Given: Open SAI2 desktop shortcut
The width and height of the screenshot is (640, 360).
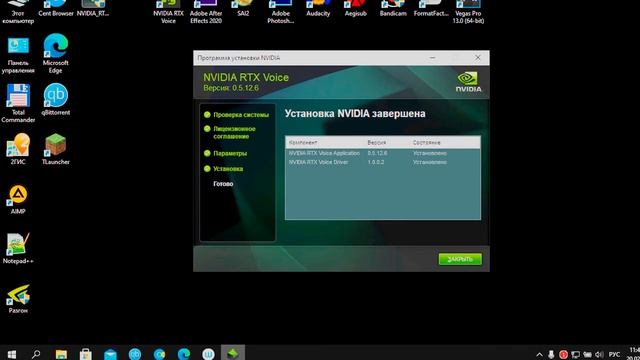Looking at the screenshot, I should click(x=243, y=8).
